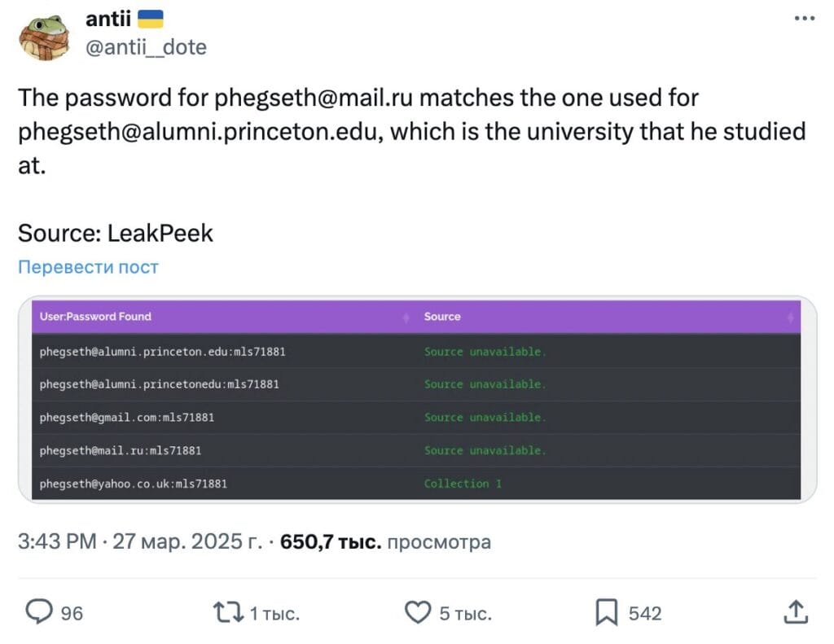Click the Collection 1 source entry
This screenshot has height=644, width=834.
coord(463,484)
